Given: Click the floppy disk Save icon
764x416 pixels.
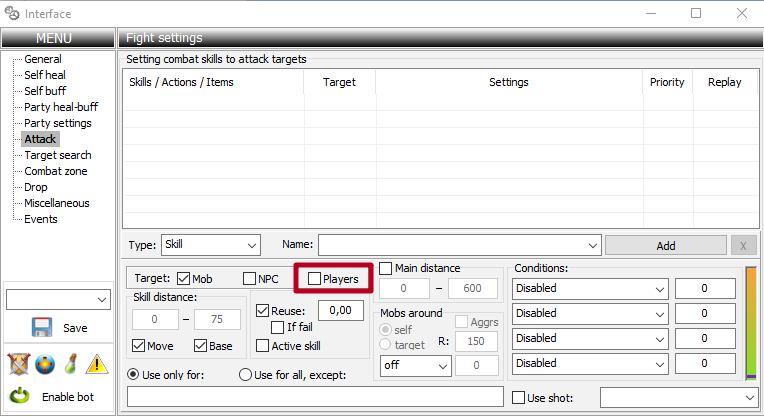Looking at the screenshot, I should point(41,327).
